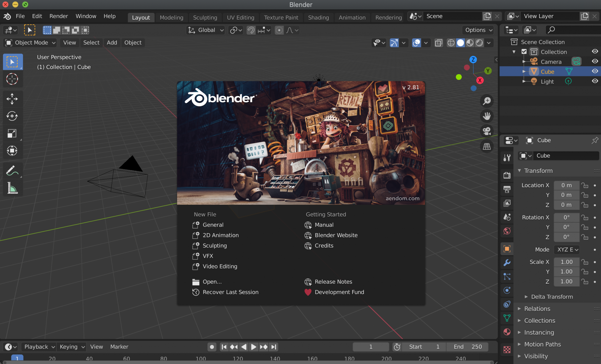Select the Move tool in toolbar
The image size is (601, 364).
click(12, 99)
